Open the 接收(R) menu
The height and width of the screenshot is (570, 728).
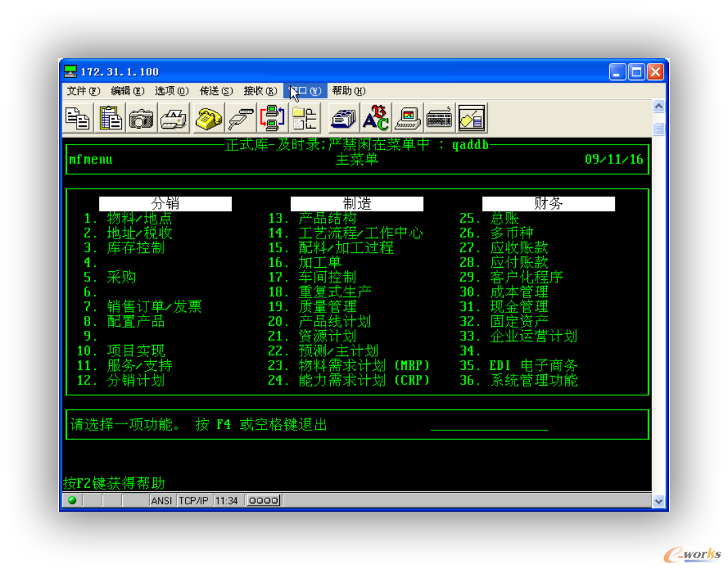pyautogui.click(x=260, y=91)
